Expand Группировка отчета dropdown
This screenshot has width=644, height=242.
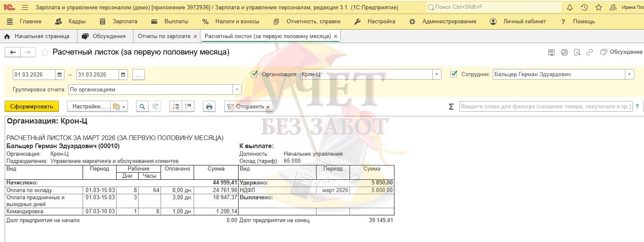237,90
